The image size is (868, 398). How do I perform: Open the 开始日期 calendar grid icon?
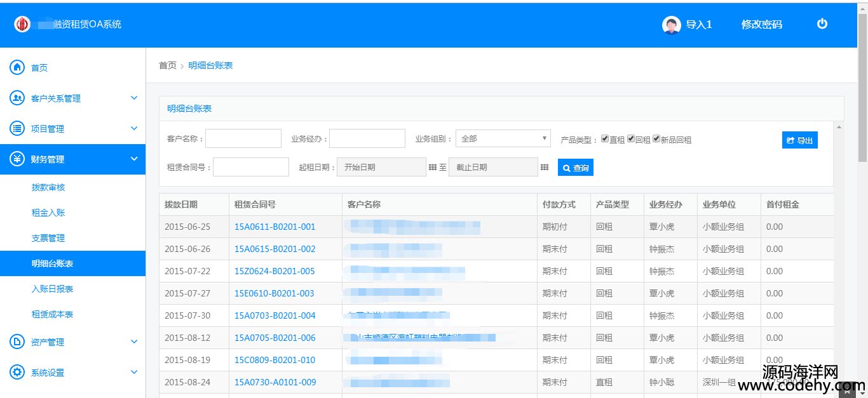[x=433, y=168]
